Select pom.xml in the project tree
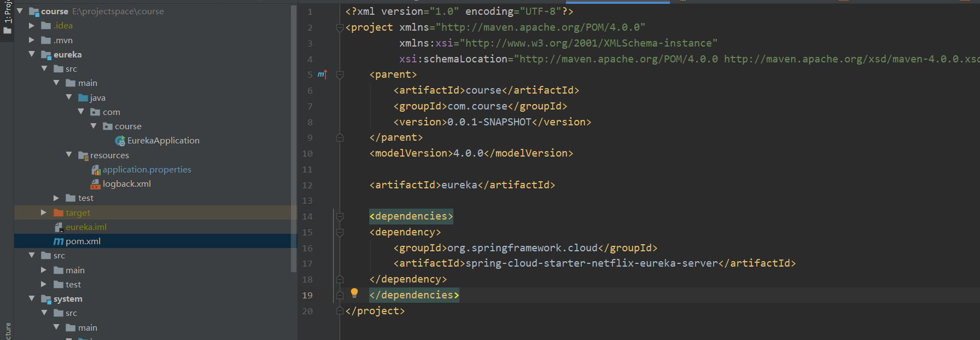 click(x=83, y=241)
